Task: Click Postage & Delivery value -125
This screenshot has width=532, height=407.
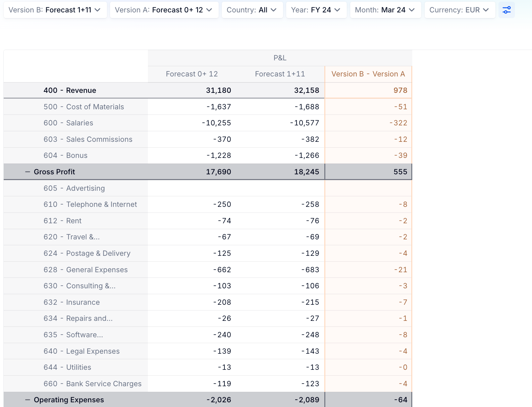Action: click(x=222, y=253)
